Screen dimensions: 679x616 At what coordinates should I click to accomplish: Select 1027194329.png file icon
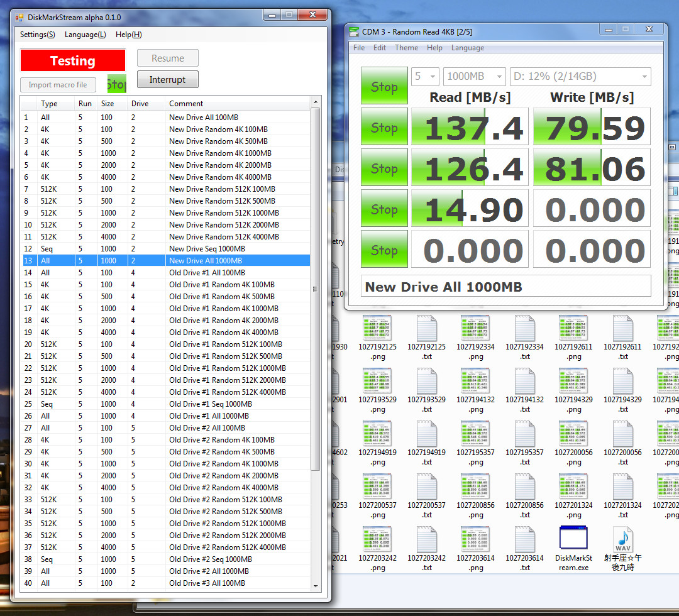(x=573, y=381)
